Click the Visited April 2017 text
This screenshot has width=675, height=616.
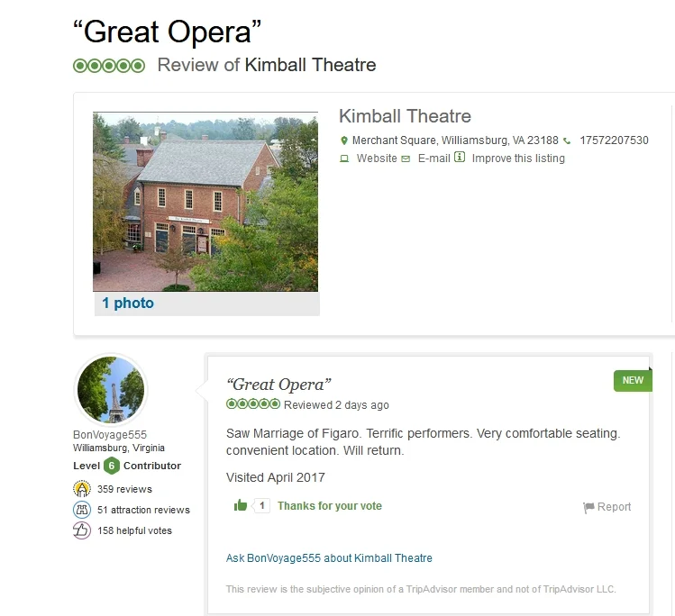tap(276, 477)
